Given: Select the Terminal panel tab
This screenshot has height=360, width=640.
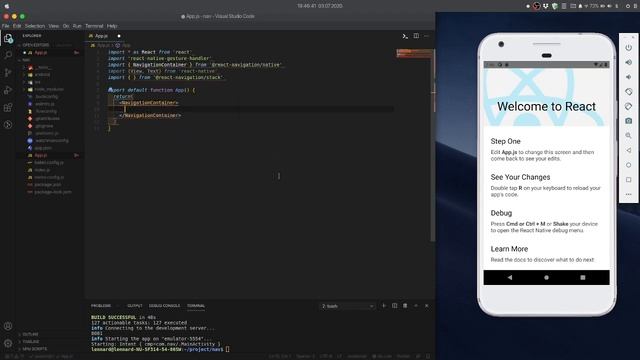Looking at the screenshot, I should [196, 306].
